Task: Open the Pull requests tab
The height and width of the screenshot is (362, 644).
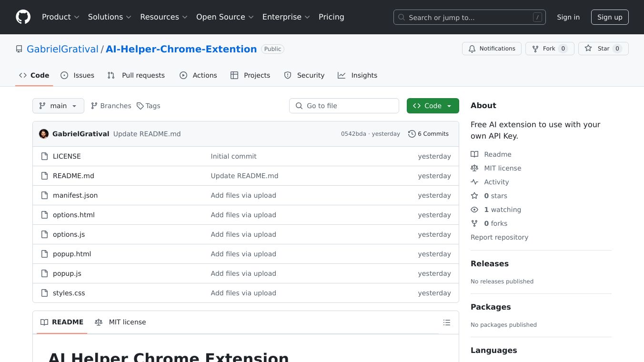Action: 136,75
